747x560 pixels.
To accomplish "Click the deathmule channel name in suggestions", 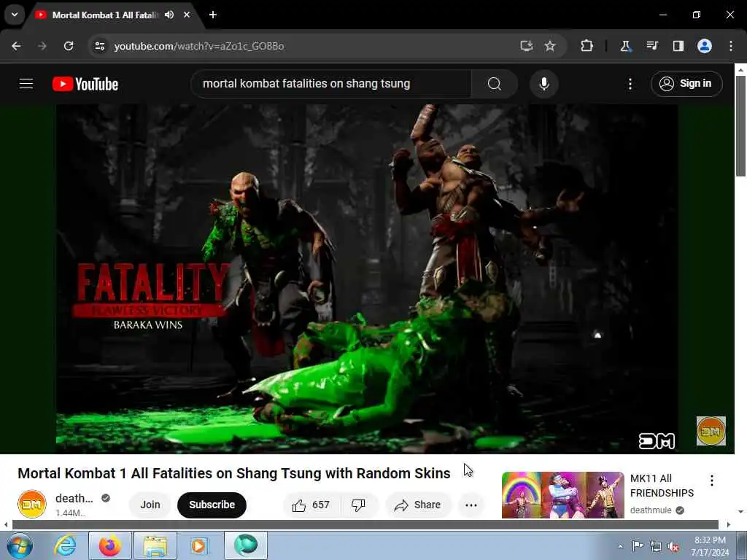I will [x=651, y=510].
